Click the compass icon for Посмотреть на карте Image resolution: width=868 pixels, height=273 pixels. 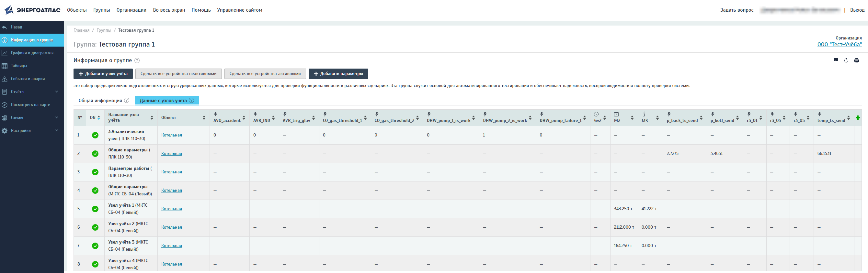pyautogui.click(x=5, y=105)
